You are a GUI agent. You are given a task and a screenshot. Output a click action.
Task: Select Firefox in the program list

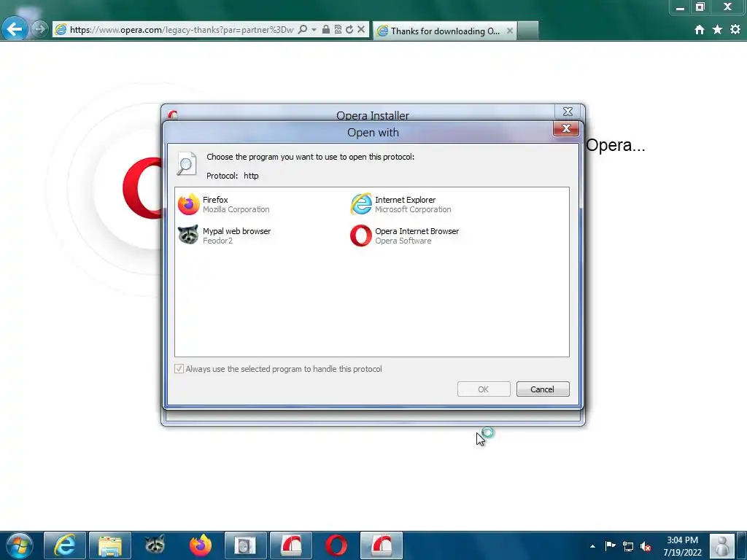(224, 204)
